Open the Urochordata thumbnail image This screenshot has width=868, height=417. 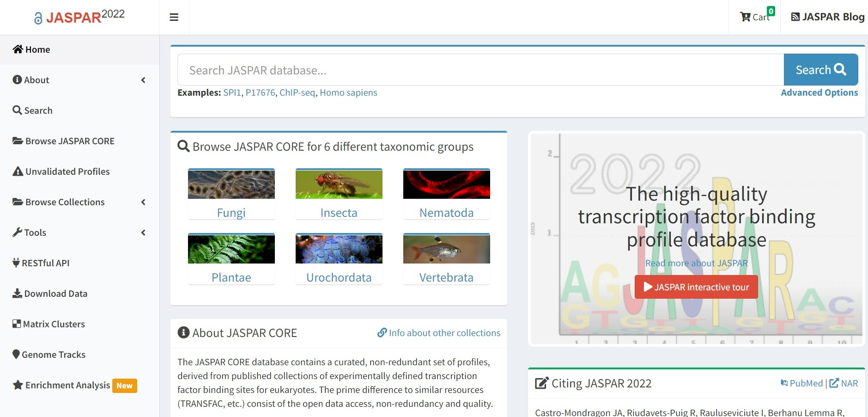click(339, 249)
